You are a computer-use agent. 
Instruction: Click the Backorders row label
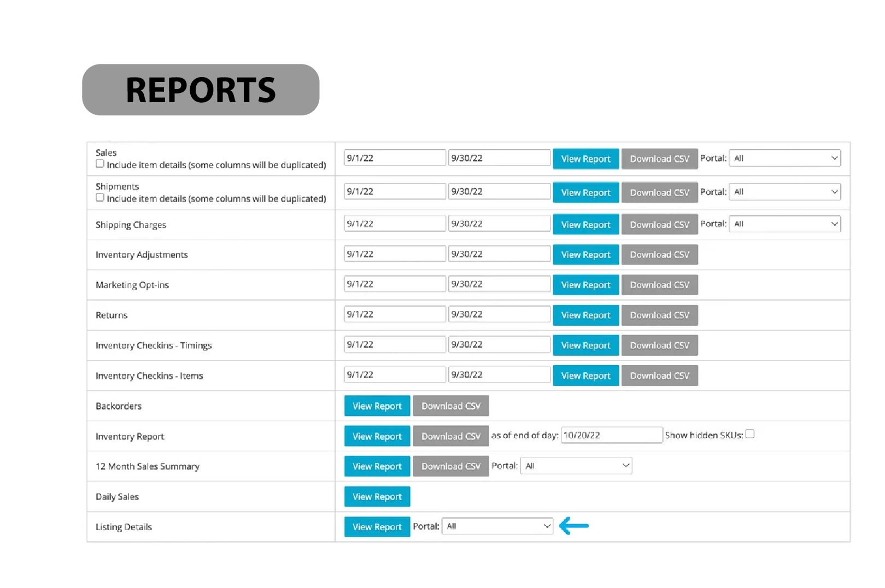[x=119, y=406]
